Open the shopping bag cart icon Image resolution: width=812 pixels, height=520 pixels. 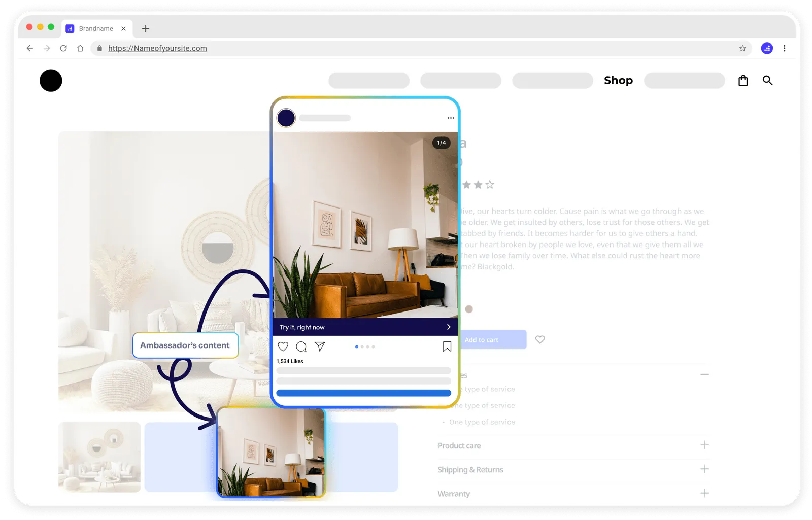click(x=743, y=81)
